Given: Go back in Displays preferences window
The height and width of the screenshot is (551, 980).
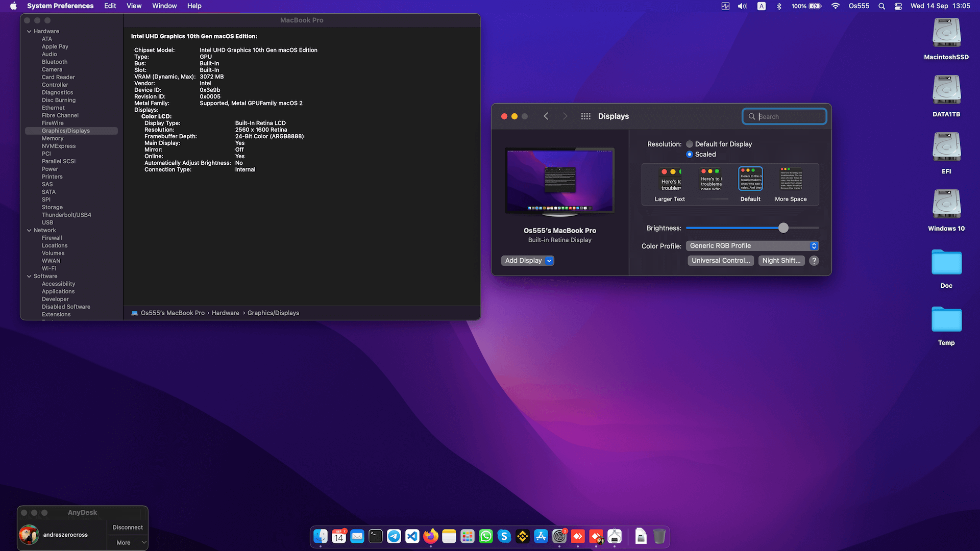Looking at the screenshot, I should (546, 116).
